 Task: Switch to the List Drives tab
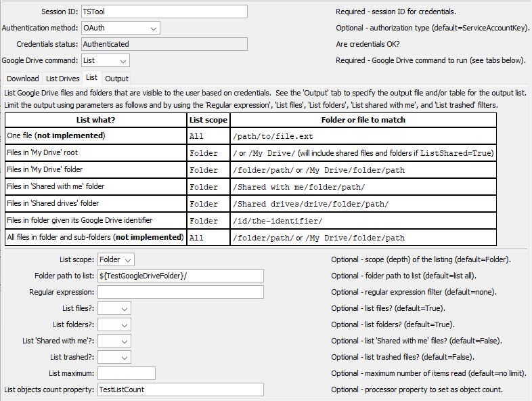pyautogui.click(x=62, y=79)
